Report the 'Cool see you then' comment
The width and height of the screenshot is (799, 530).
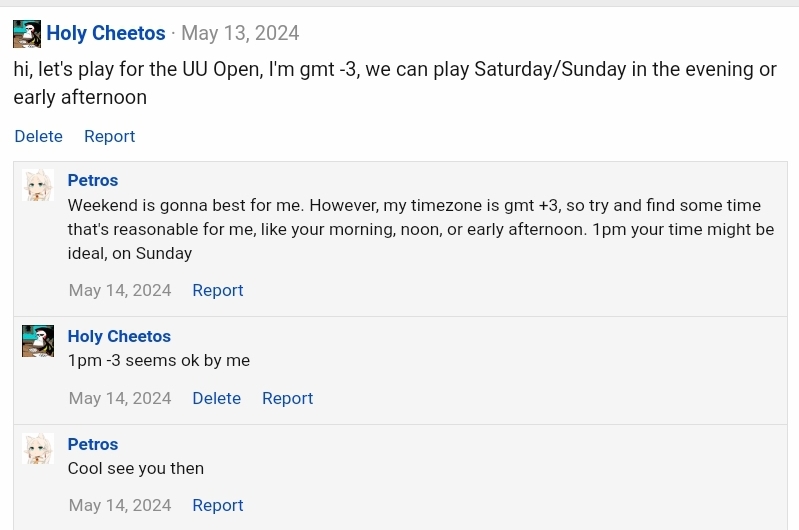(x=218, y=505)
